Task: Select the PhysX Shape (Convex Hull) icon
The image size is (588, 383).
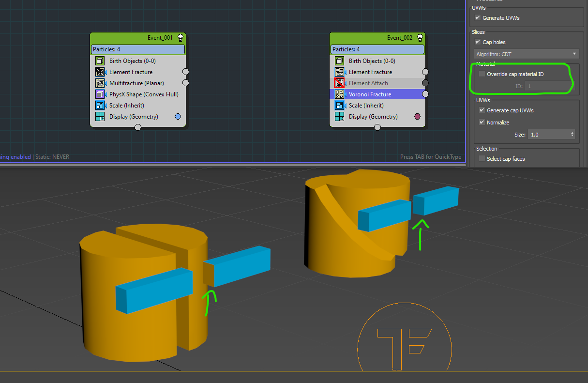Action: [x=100, y=94]
